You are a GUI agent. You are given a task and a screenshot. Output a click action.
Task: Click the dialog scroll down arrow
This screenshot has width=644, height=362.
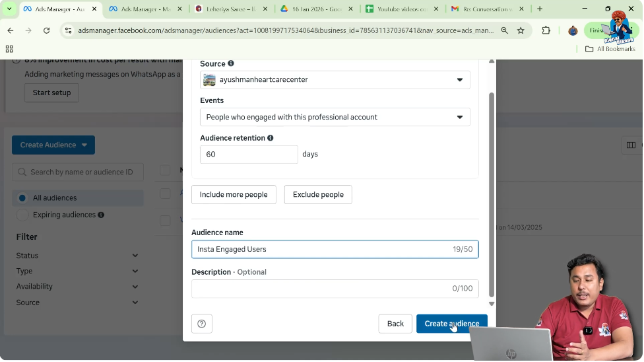[491, 304]
